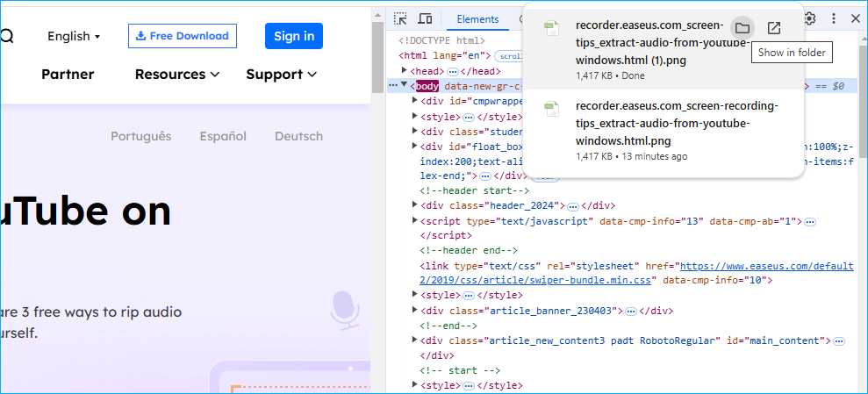Click the '1,417 KB • Done' status text
This screenshot has height=394, width=868.
click(610, 75)
